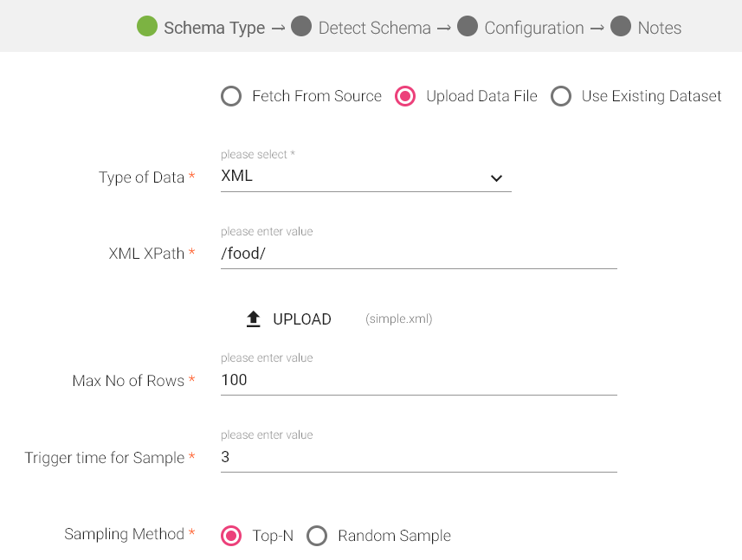Click the Trigger time for Sample field
Viewport: 742px width, 560px height.
pos(416,457)
